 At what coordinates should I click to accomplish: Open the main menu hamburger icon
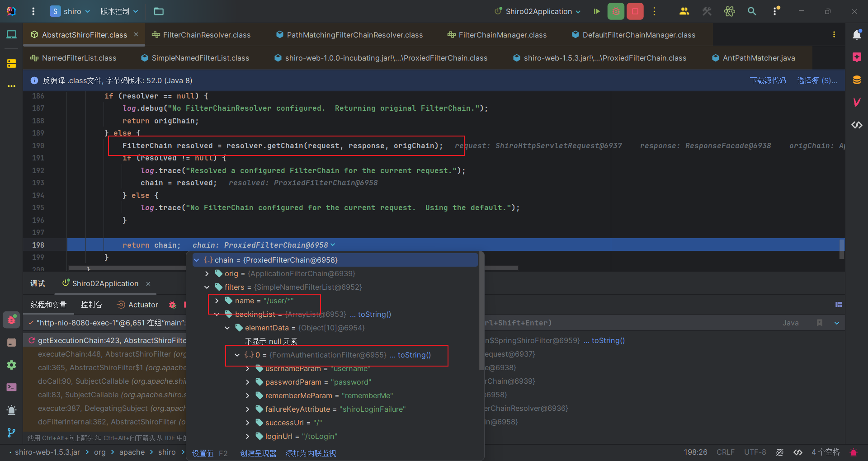[33, 11]
